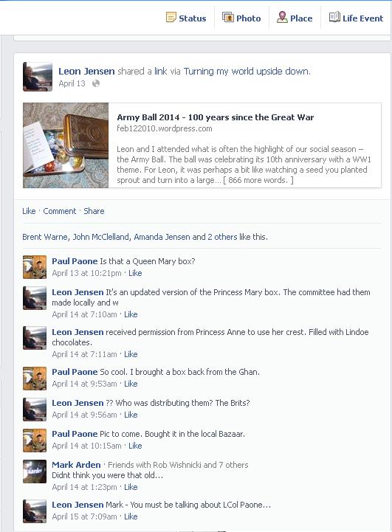Share the Army Ball post

pyautogui.click(x=94, y=211)
